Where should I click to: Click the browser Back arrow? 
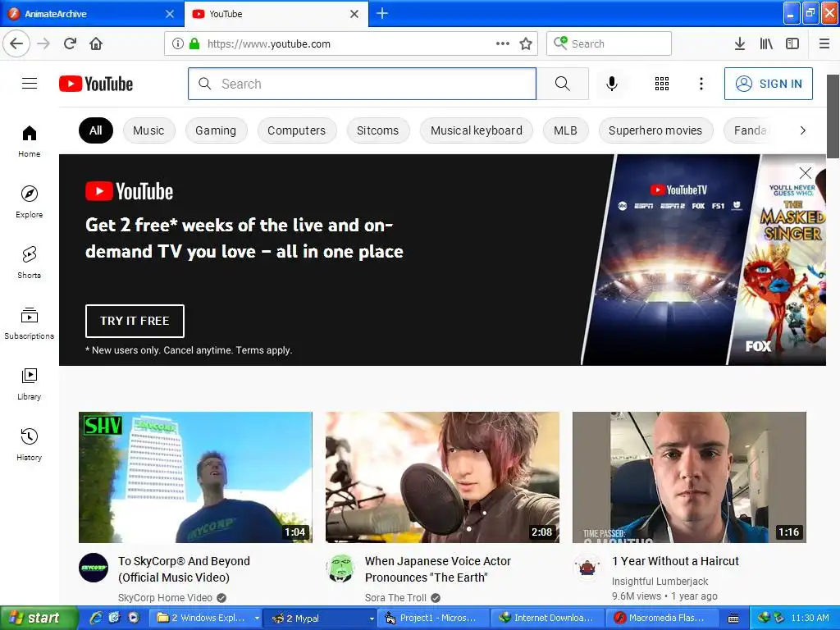(16, 43)
